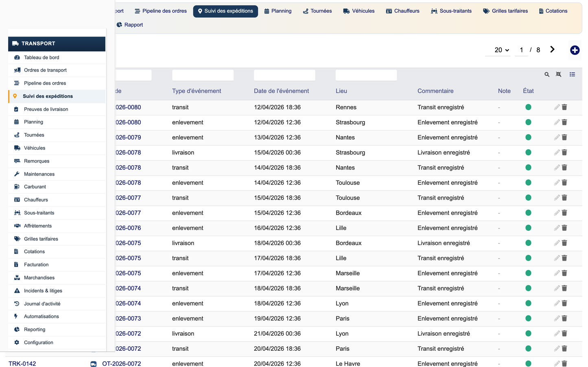Clear the search filters icon

tap(559, 74)
